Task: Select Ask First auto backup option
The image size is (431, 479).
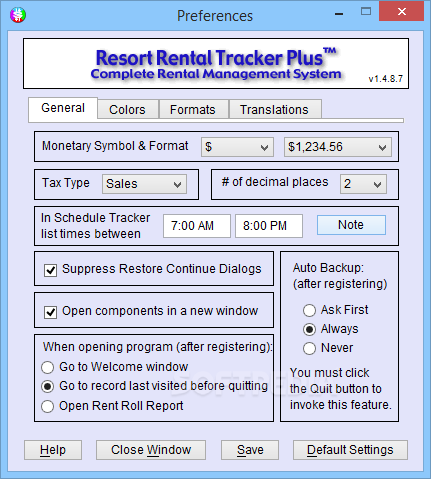Action: pyautogui.click(x=309, y=310)
